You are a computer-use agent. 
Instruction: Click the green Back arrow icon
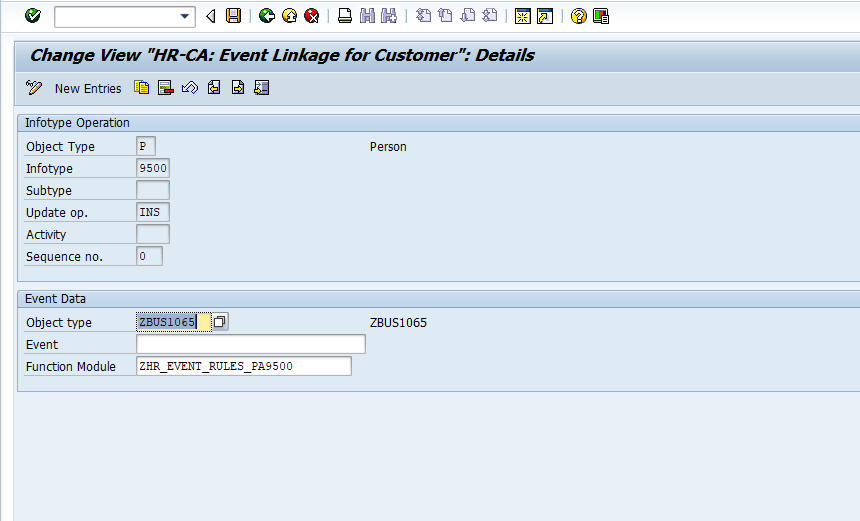[267, 16]
